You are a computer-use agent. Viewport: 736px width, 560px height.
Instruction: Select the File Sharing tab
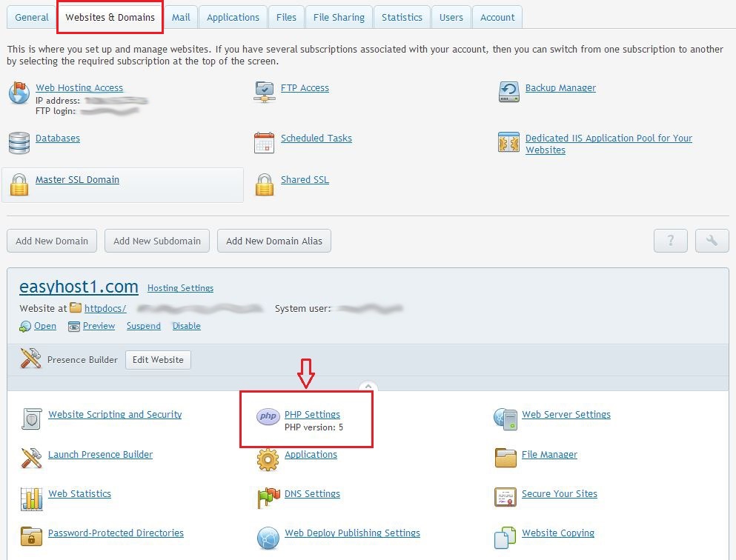pyautogui.click(x=339, y=17)
